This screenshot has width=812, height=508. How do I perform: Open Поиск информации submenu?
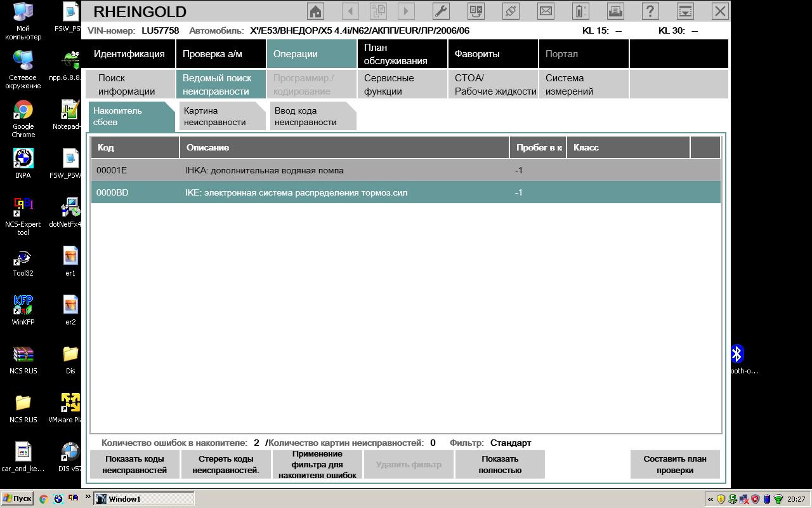130,84
